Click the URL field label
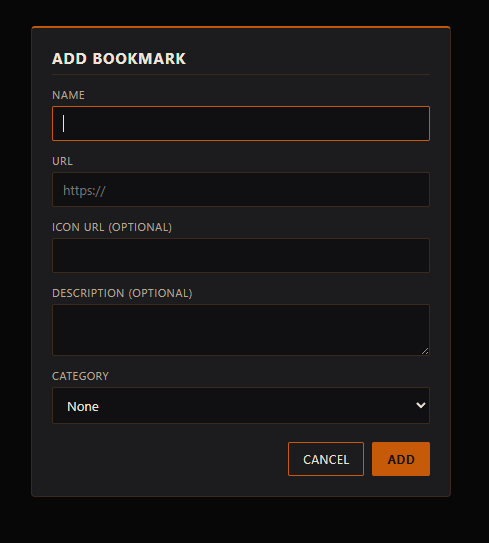489x543 pixels. pyautogui.click(x=62, y=161)
